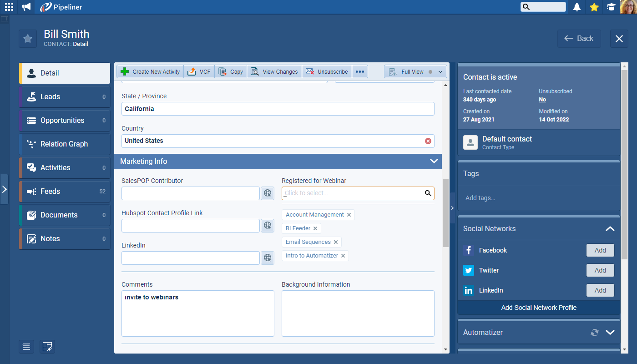Click the graduation cap help icon

pos(611,7)
